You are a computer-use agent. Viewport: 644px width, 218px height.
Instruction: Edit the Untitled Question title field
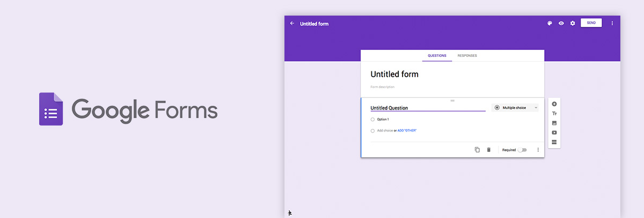pos(428,108)
